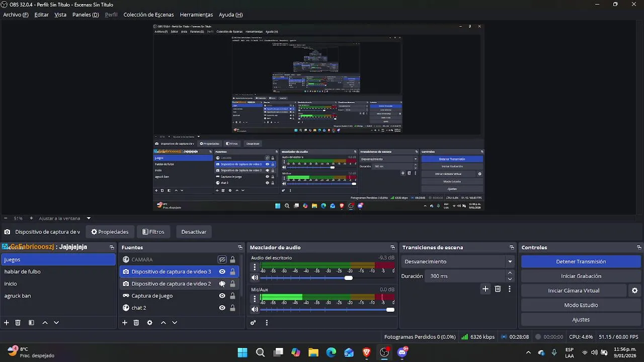Open the Editar menu
Image resolution: width=644 pixels, height=362 pixels.
click(41, 15)
